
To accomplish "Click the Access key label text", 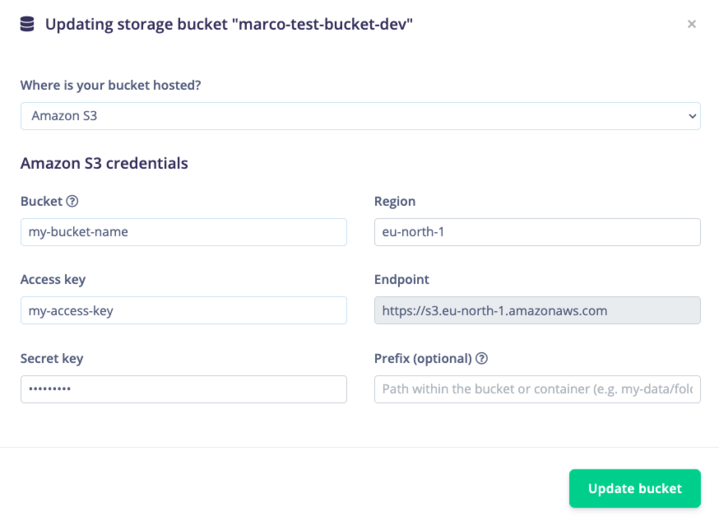I will coord(53,280).
